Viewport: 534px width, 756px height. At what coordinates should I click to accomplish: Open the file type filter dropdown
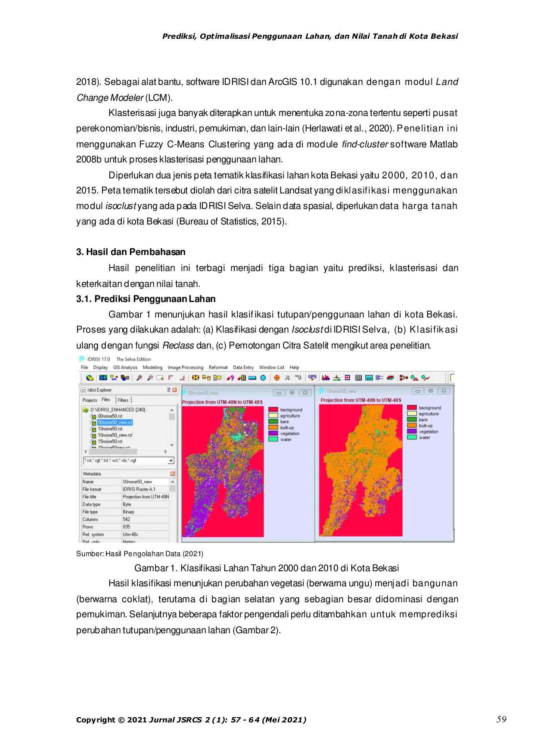click(x=171, y=461)
